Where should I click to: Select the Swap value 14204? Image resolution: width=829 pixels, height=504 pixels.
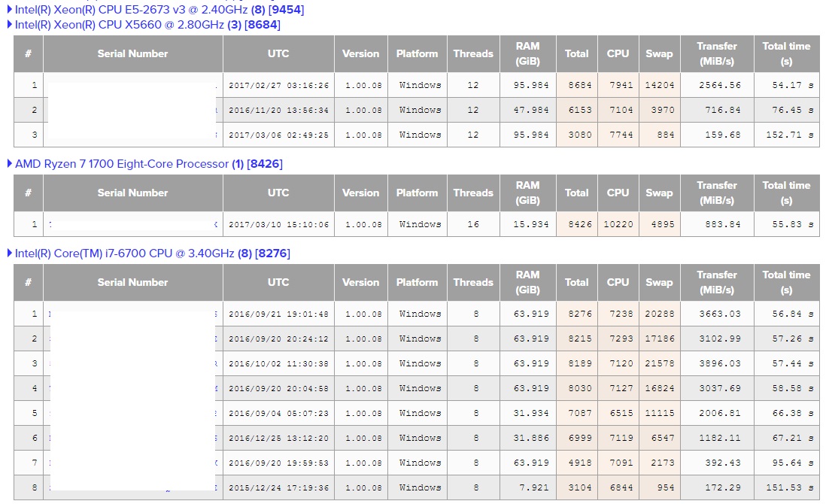click(x=659, y=85)
